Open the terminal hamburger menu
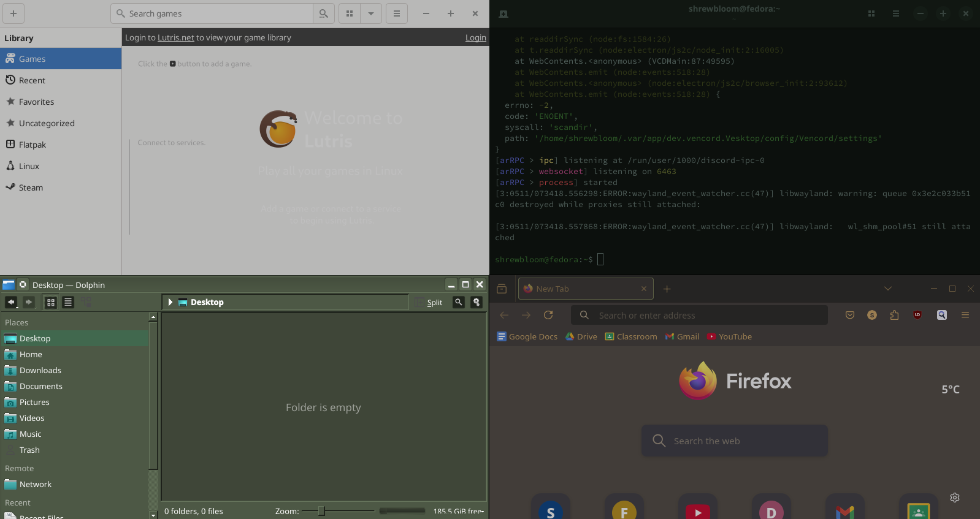Screen dimensions: 980x519 click(896, 13)
